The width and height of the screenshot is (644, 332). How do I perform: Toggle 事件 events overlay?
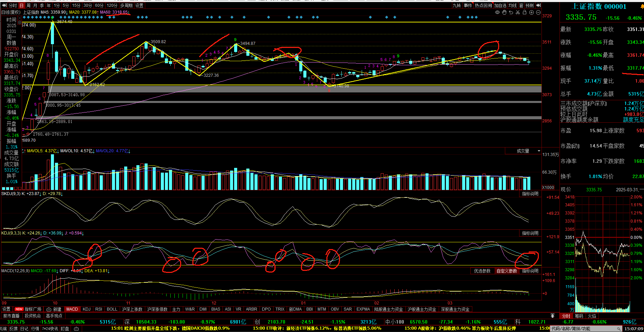point(468,5)
